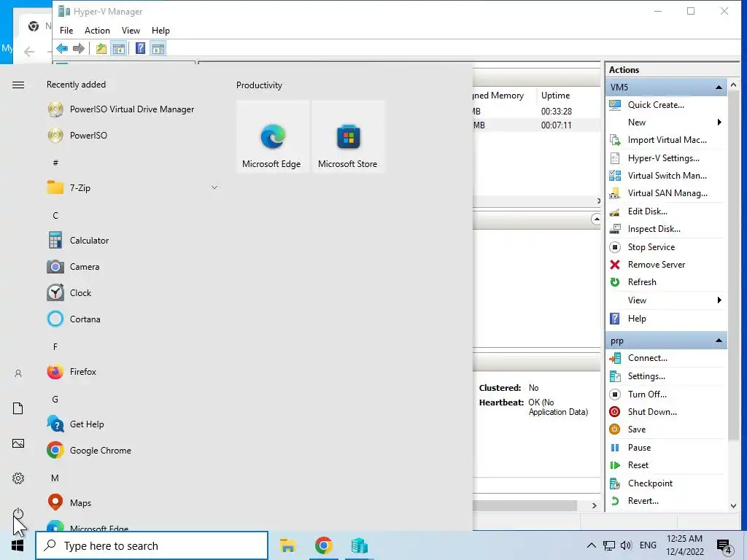Click Revert for prp virtual machine
Image resolution: width=747 pixels, height=560 pixels.
(643, 501)
